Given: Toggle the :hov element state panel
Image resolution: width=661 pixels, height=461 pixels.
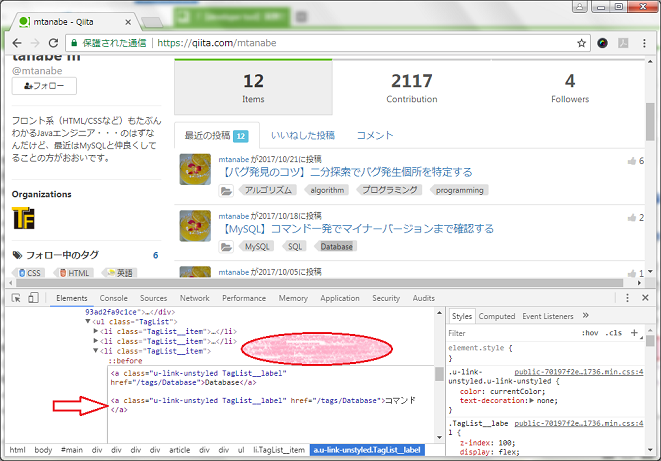Looking at the screenshot, I should pyautogui.click(x=590, y=333).
